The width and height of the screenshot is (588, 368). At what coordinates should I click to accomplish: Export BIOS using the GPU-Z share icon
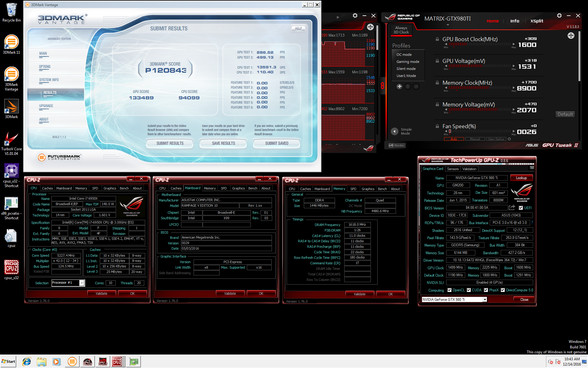click(512, 208)
